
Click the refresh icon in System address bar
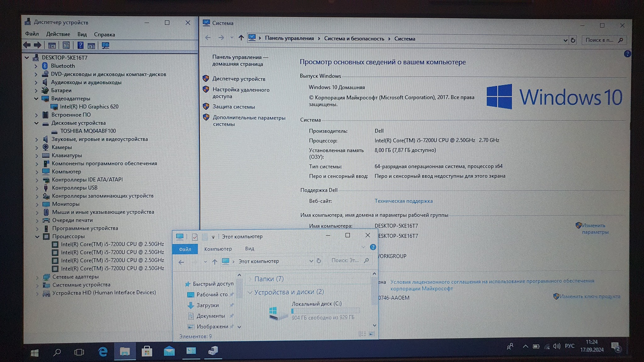coord(573,40)
